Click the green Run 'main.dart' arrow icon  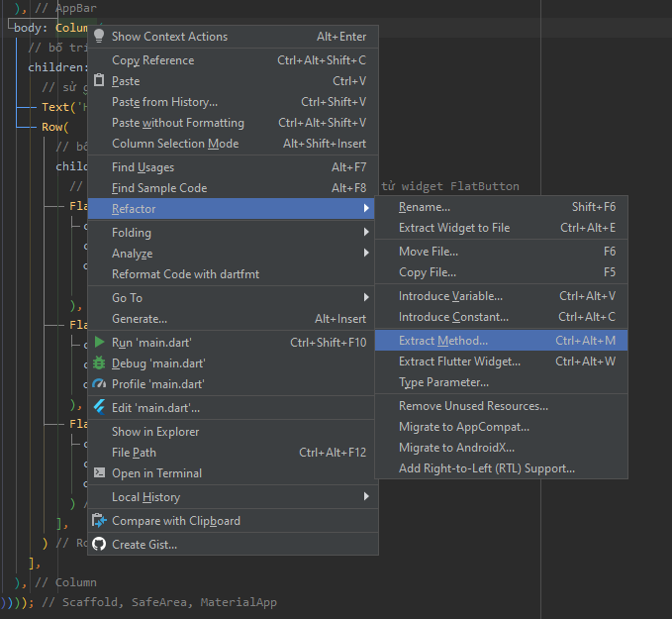click(99, 342)
